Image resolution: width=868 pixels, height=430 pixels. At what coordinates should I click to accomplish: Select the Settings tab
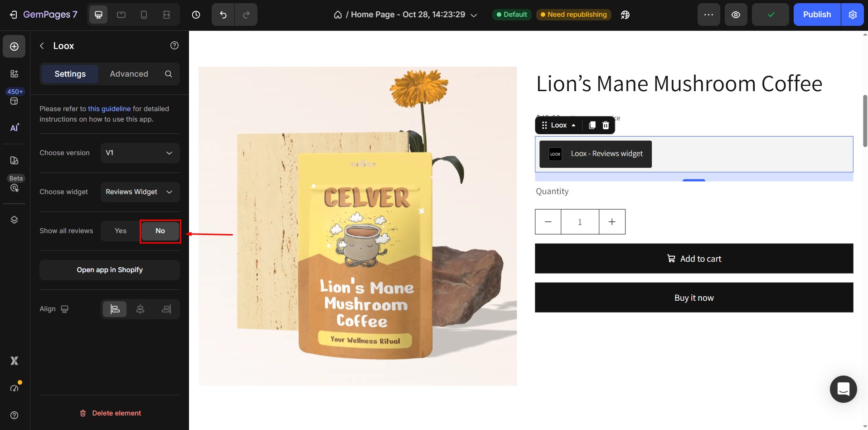(70, 74)
